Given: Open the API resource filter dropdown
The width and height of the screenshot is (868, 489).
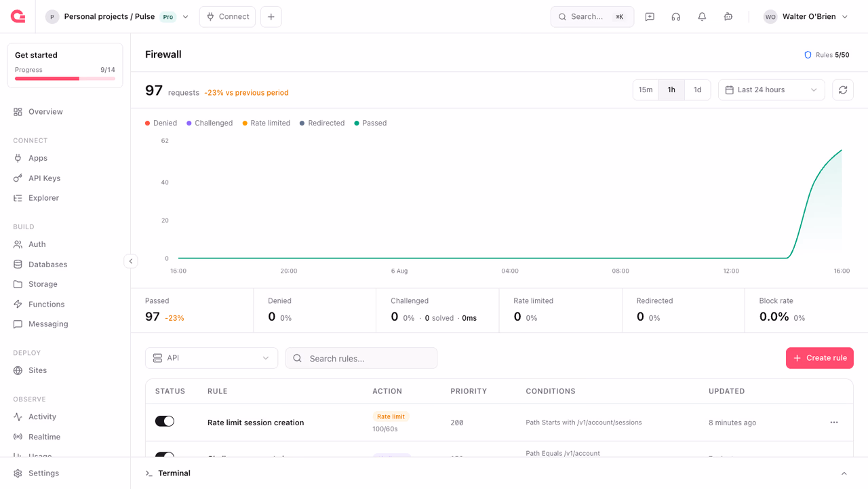Looking at the screenshot, I should [x=212, y=358].
